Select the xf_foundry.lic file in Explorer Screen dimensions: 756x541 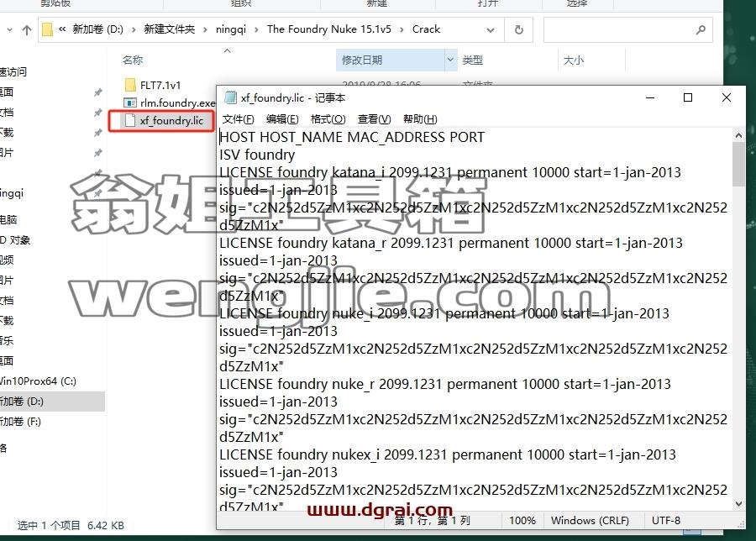click(164, 120)
